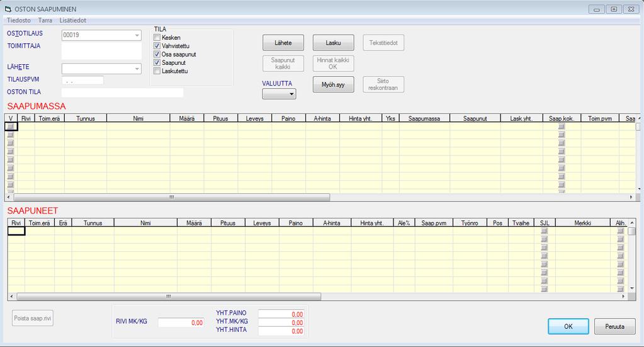Click the Myöh.syy button
644x347 pixels.
click(333, 84)
